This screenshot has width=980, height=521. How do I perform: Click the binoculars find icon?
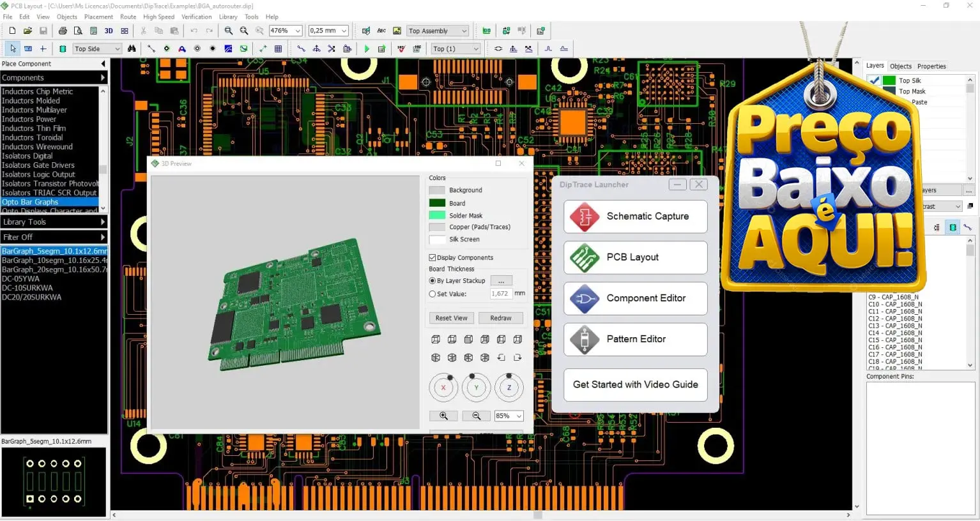pyautogui.click(x=132, y=49)
